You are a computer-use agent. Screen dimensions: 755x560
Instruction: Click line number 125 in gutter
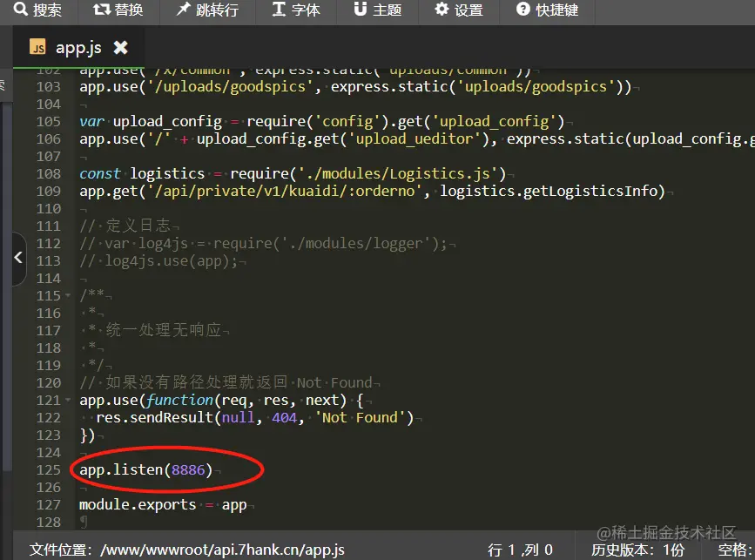[49, 470]
